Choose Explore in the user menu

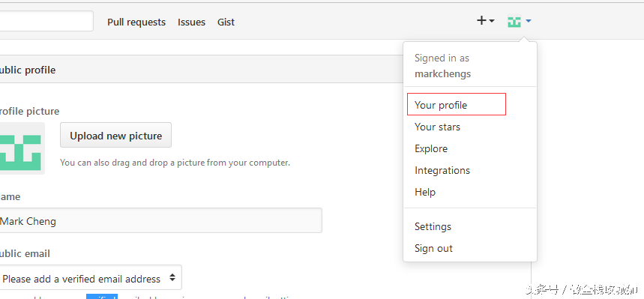pyautogui.click(x=431, y=148)
